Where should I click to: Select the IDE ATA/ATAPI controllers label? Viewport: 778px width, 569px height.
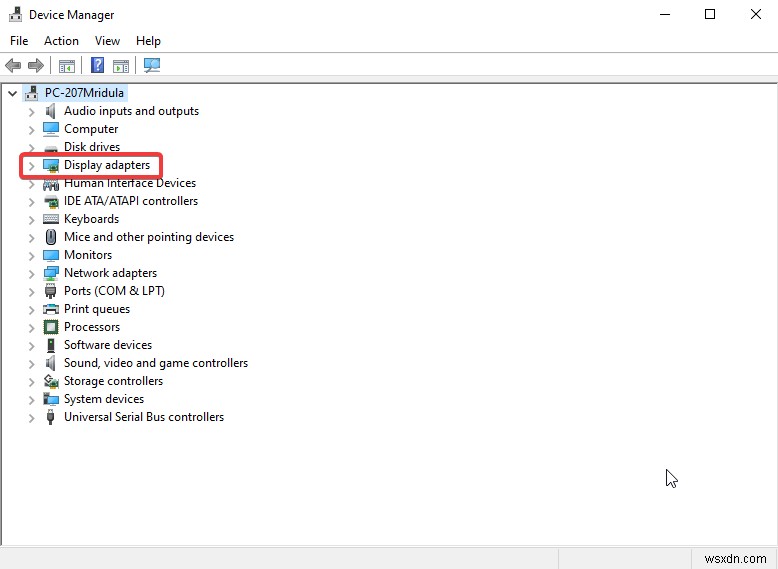[x=131, y=201]
